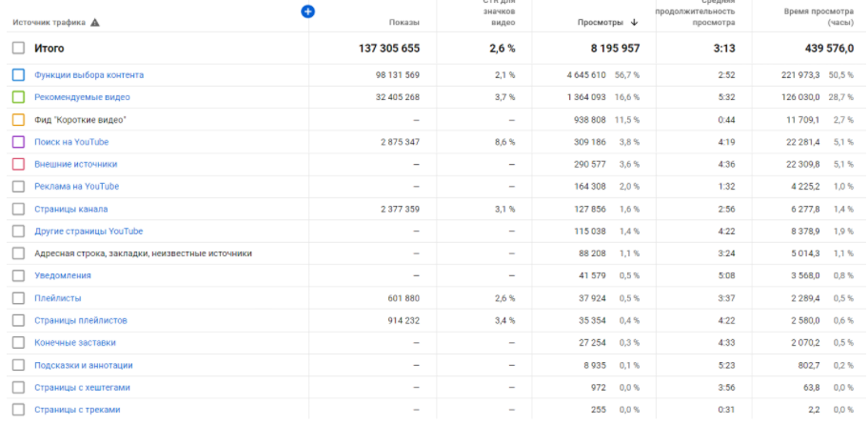Image resolution: width=868 pixels, height=444 pixels.
Task: Check the Страницы с треками checkbox
Action: 18,410
